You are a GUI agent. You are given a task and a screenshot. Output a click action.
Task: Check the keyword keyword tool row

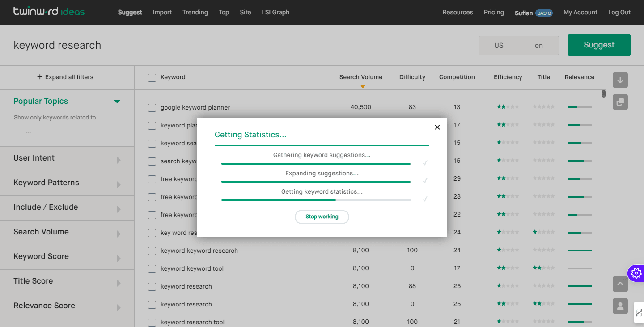(152, 269)
